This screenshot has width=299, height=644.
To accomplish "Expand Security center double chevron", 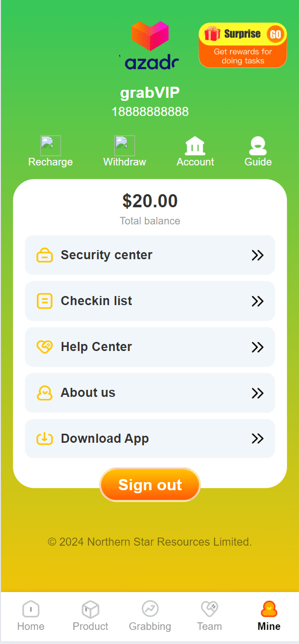I will click(x=258, y=255).
